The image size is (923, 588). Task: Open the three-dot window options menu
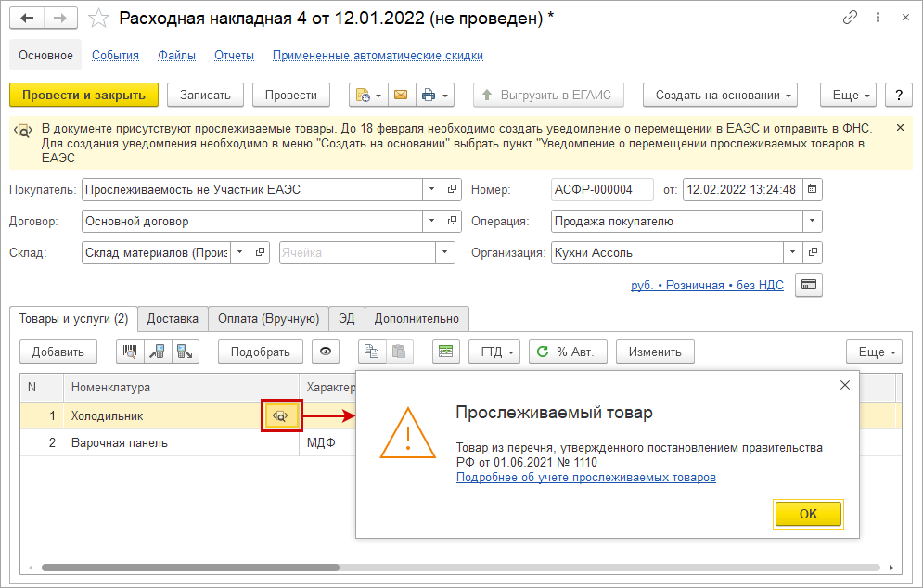(878, 18)
